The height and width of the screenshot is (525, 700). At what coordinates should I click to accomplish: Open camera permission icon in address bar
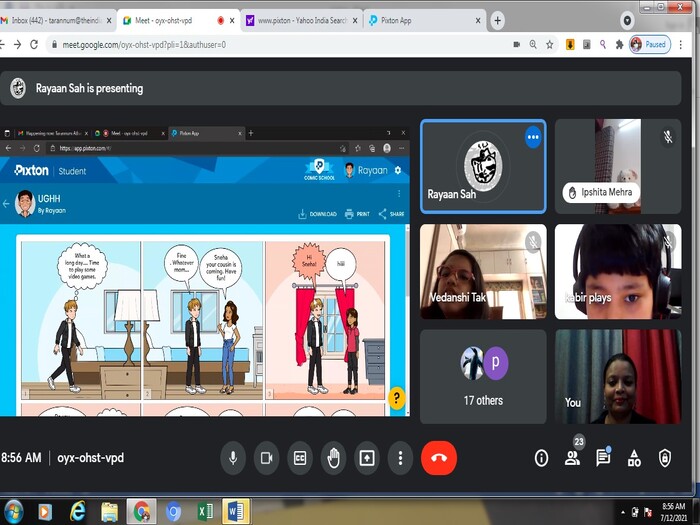[x=517, y=45]
